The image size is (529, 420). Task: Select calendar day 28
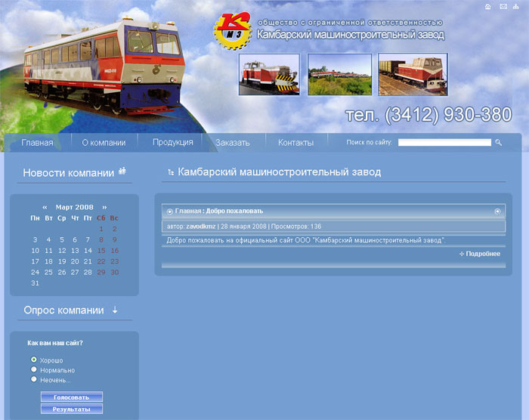click(x=88, y=272)
